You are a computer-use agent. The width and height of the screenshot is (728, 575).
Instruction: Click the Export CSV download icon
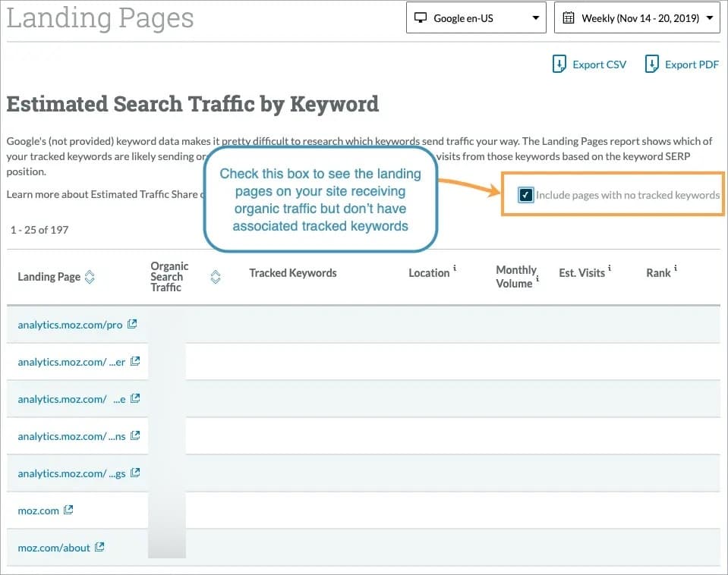tap(558, 64)
